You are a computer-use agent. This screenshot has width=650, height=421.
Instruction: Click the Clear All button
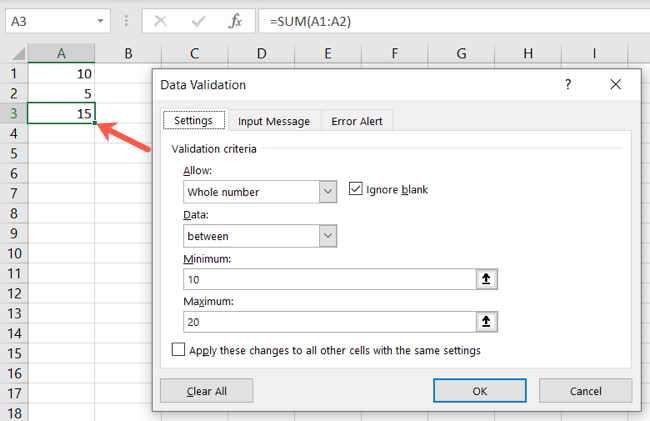point(206,390)
